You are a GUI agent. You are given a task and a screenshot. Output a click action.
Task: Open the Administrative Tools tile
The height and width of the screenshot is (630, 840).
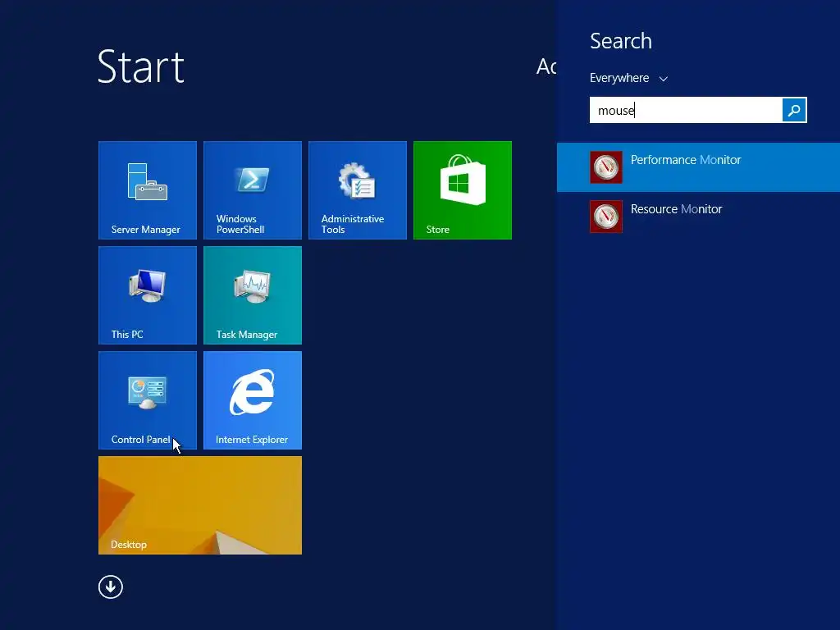coord(358,190)
